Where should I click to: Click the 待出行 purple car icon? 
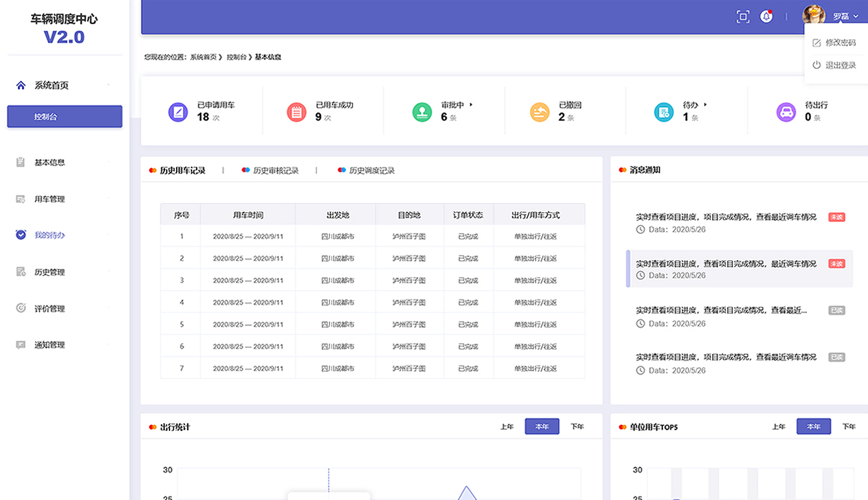click(786, 112)
